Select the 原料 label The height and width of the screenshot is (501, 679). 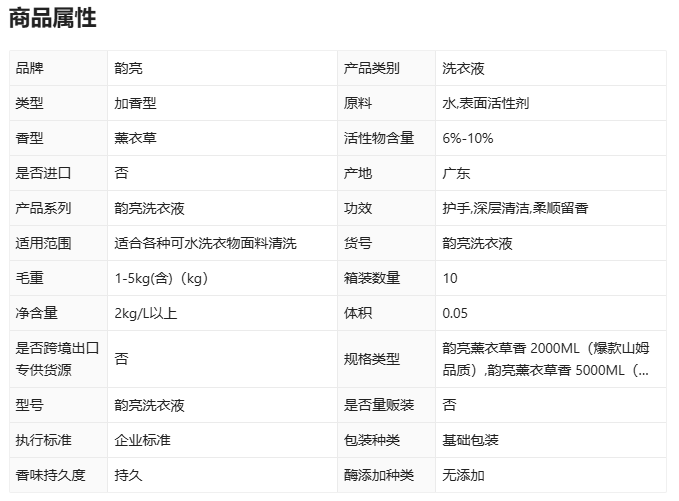click(358, 103)
